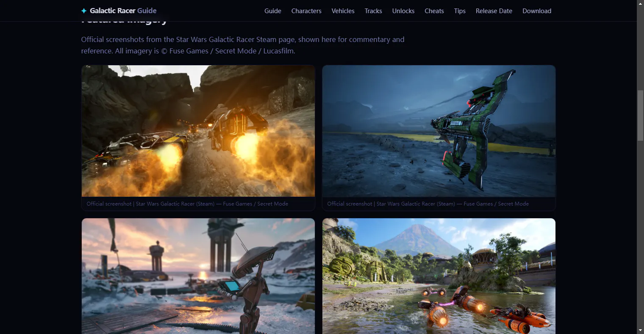Open the Download nav link
The height and width of the screenshot is (334, 644).
pos(537,11)
